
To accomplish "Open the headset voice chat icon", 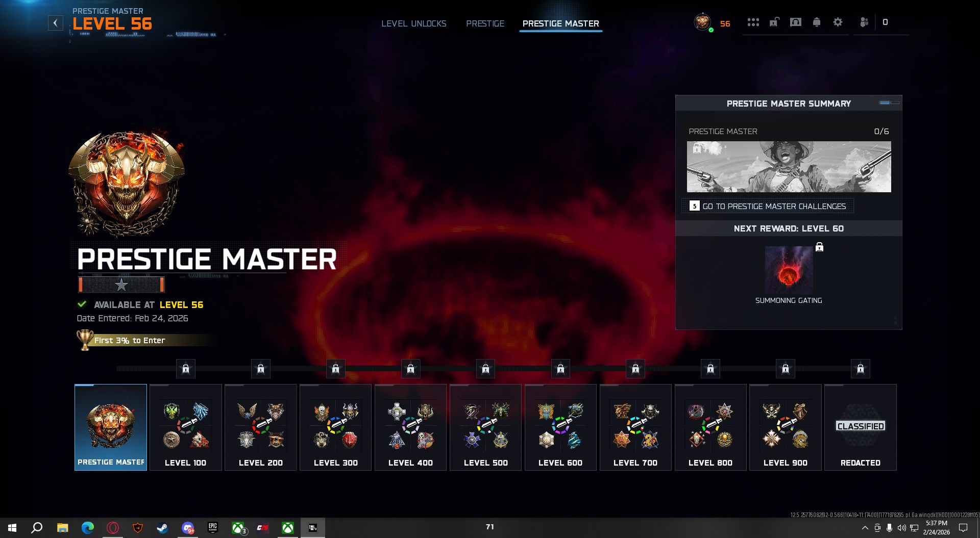I will [795, 22].
